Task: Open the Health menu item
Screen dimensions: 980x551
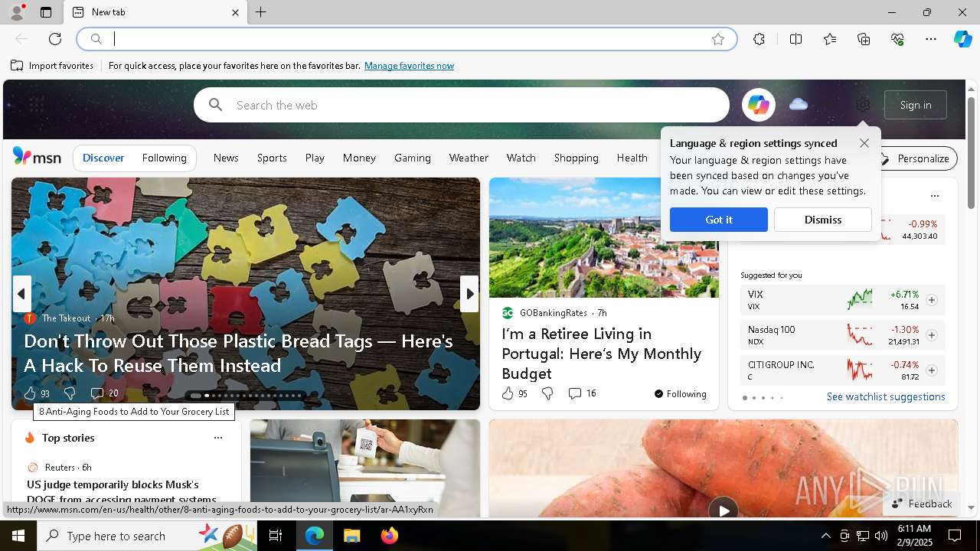Action: pyautogui.click(x=632, y=158)
